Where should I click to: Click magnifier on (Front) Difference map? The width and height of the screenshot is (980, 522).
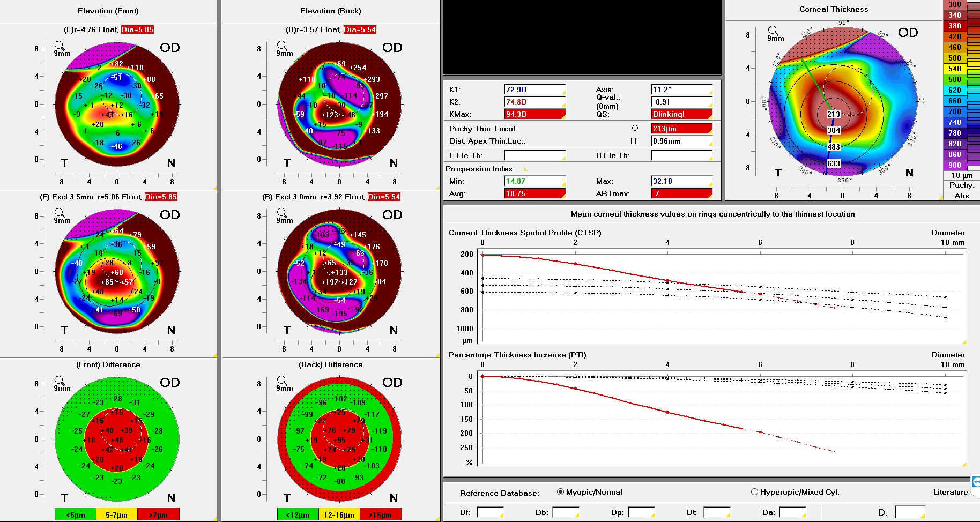pos(60,381)
